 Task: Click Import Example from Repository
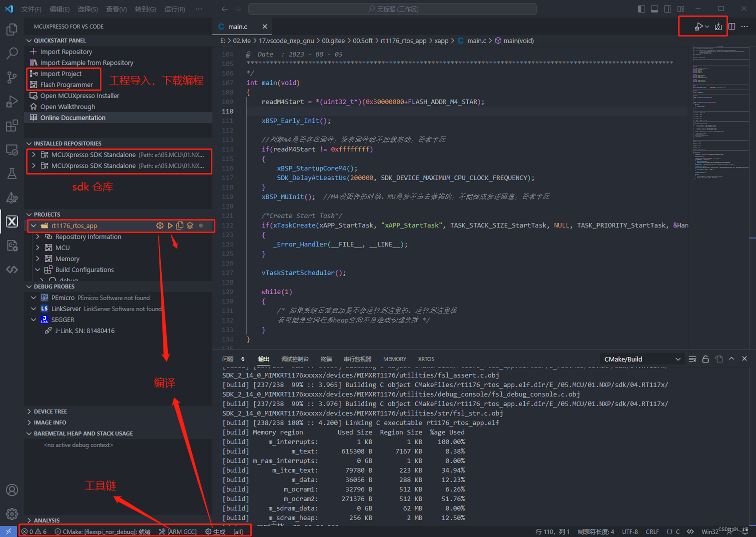tap(86, 62)
